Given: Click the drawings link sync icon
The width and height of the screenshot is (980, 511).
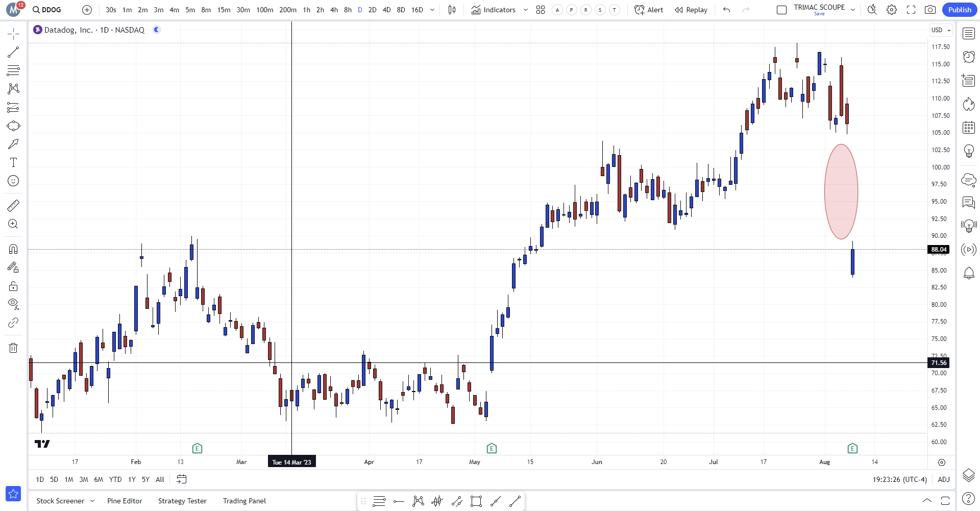Looking at the screenshot, I should click(13, 323).
